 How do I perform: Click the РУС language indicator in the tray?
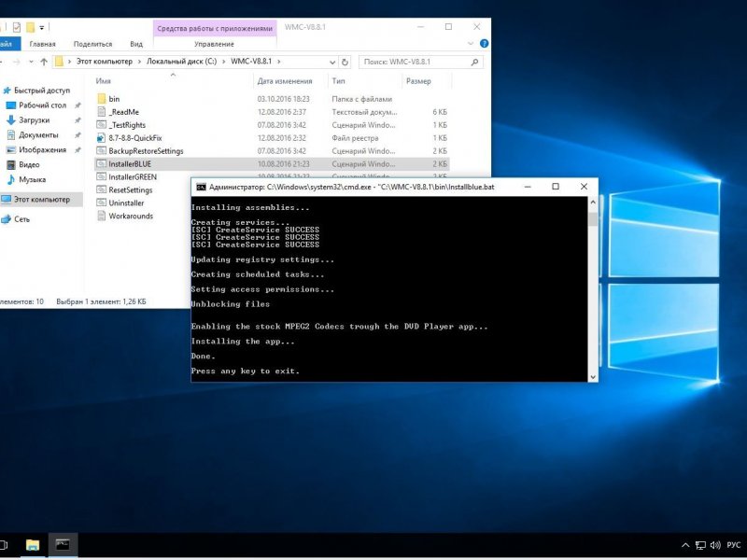tap(734, 545)
